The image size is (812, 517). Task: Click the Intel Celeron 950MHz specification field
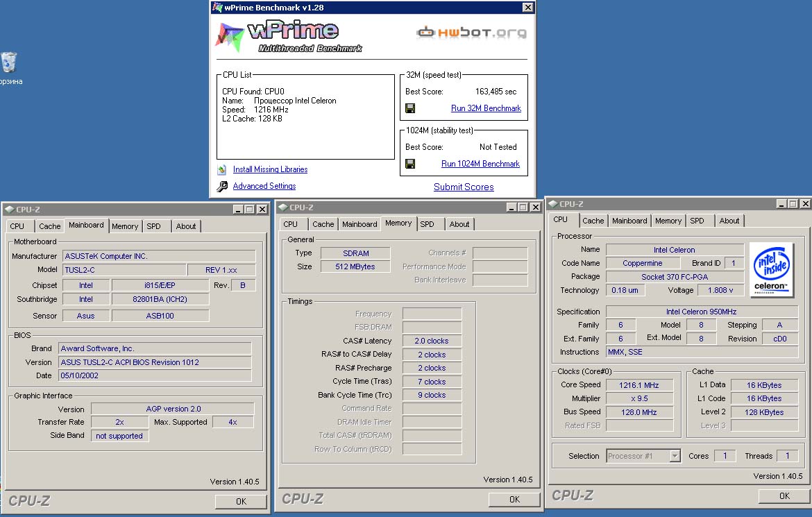[x=702, y=312]
